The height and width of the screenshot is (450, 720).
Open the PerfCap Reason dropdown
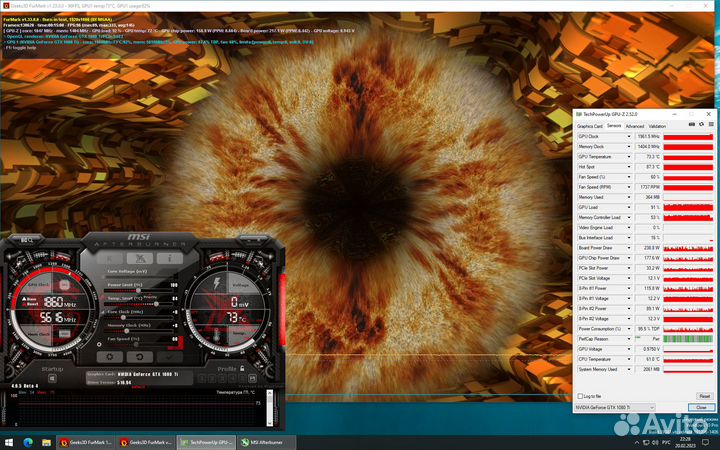coord(629,339)
